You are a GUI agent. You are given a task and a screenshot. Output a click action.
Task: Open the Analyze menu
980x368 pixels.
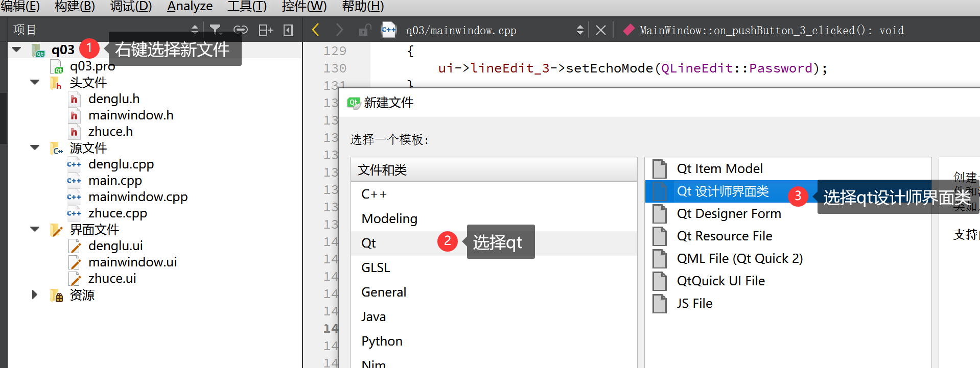click(x=190, y=6)
